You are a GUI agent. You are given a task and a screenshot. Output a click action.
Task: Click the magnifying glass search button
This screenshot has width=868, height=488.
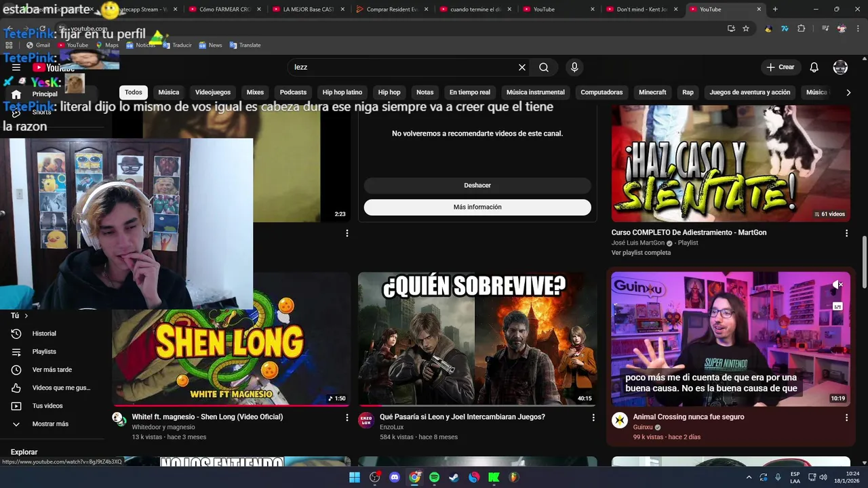[544, 67]
